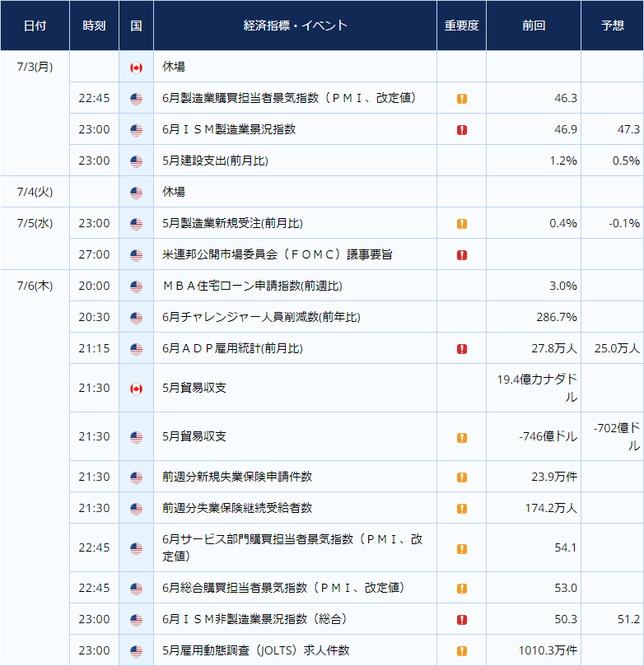Click the 前回 column header

tap(534, 26)
